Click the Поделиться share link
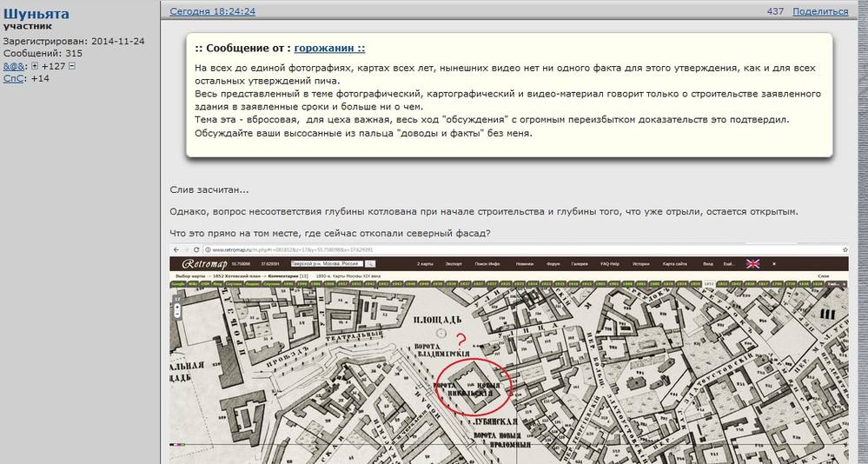This screenshot has height=464, width=868. click(820, 11)
